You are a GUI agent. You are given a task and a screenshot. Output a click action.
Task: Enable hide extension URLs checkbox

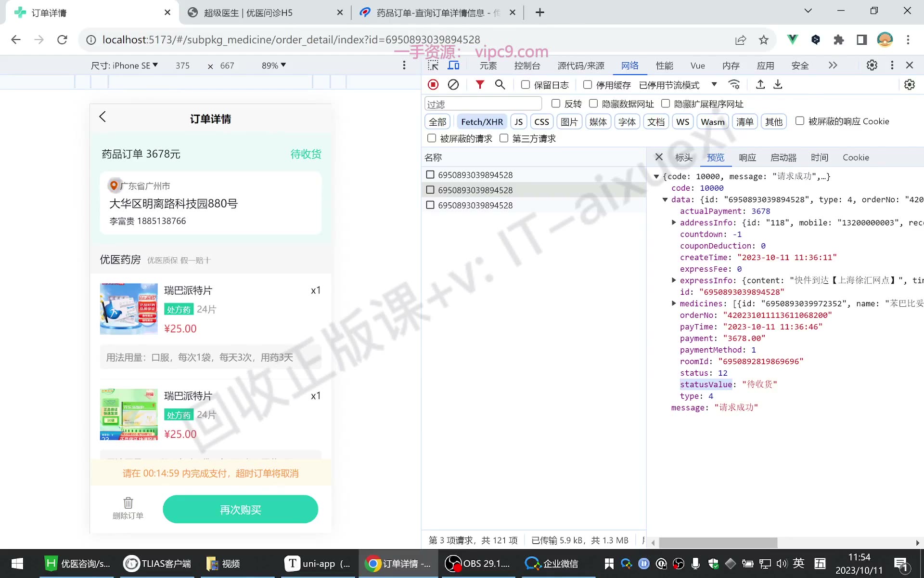(x=666, y=104)
